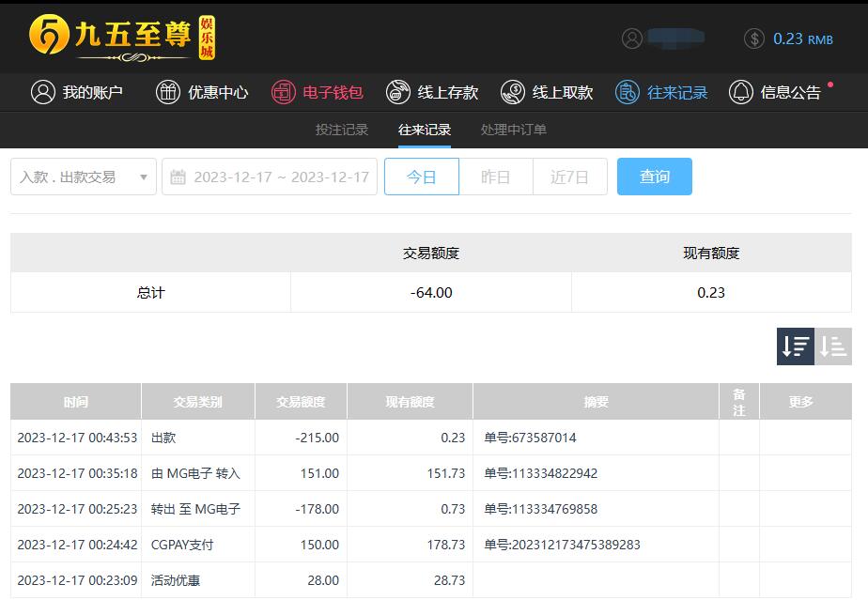Switch to 投注记录 tab
868x600 pixels.
click(x=342, y=130)
